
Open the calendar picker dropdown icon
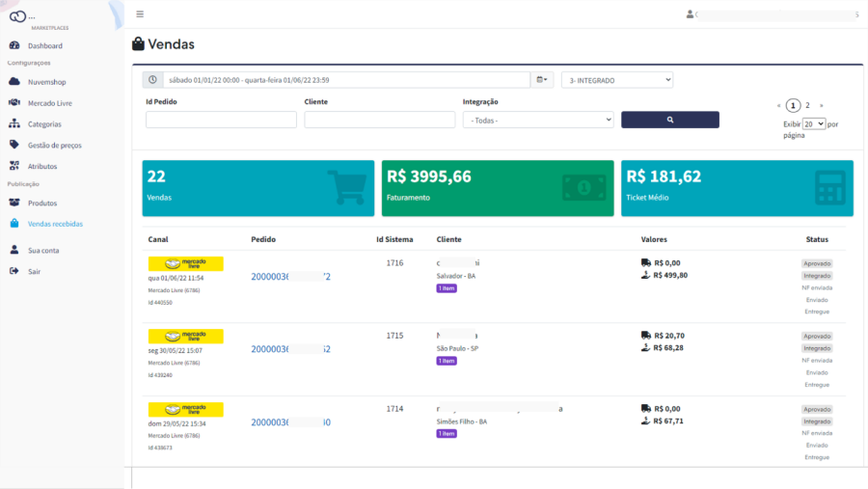(543, 80)
